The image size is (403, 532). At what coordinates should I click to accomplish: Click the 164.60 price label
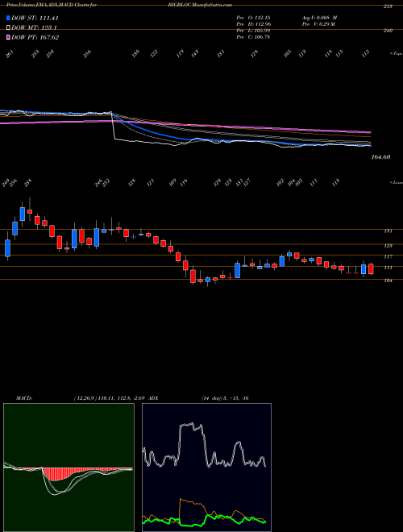381,156
